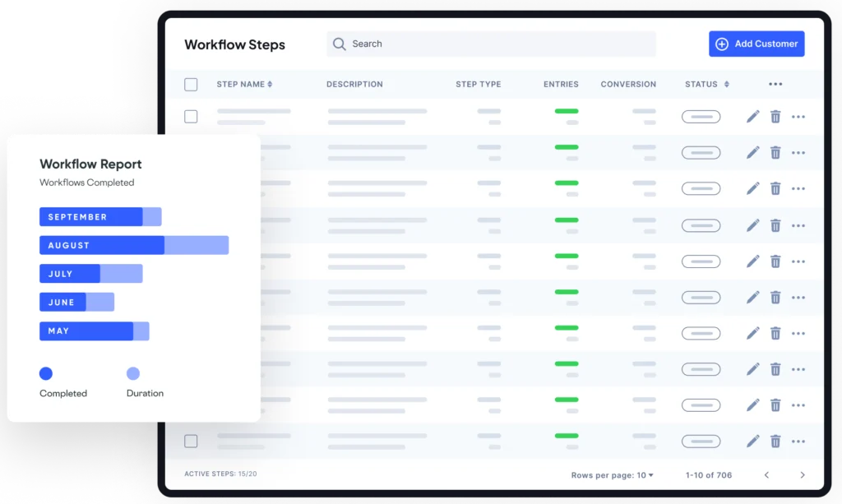Click the Description column header
Screen dimensions: 842x504
(x=354, y=84)
